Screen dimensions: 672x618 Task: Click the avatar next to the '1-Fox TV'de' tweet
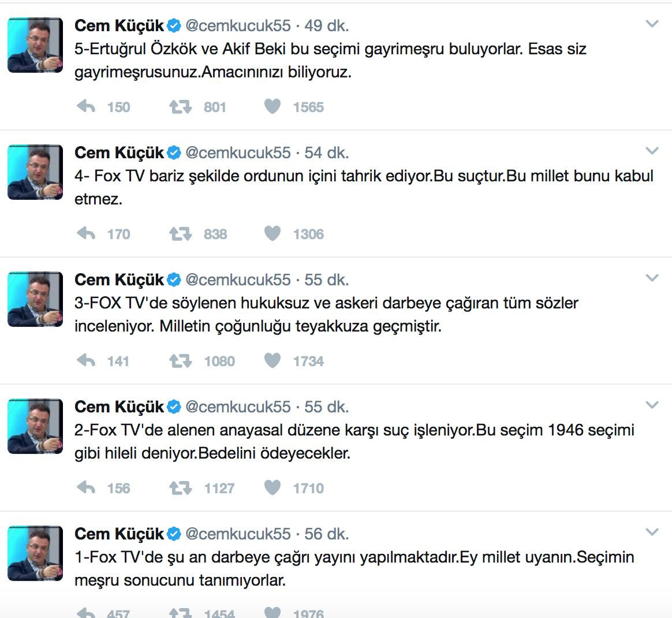[35, 553]
